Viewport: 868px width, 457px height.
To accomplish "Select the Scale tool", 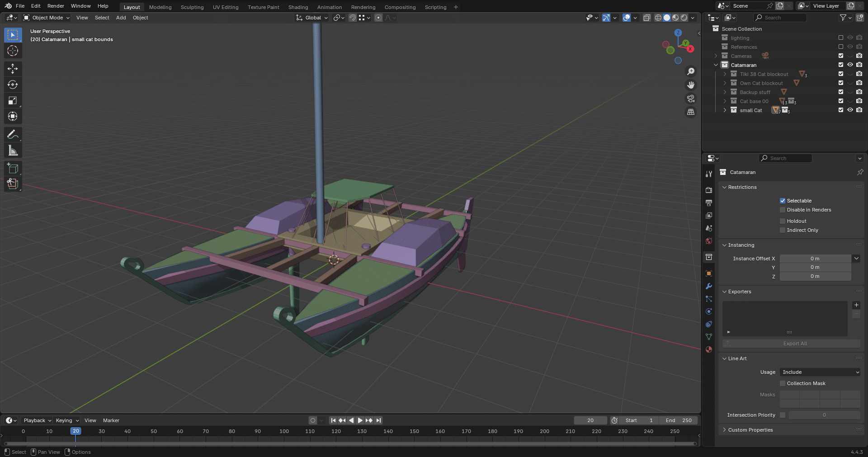I will pyautogui.click(x=13, y=100).
